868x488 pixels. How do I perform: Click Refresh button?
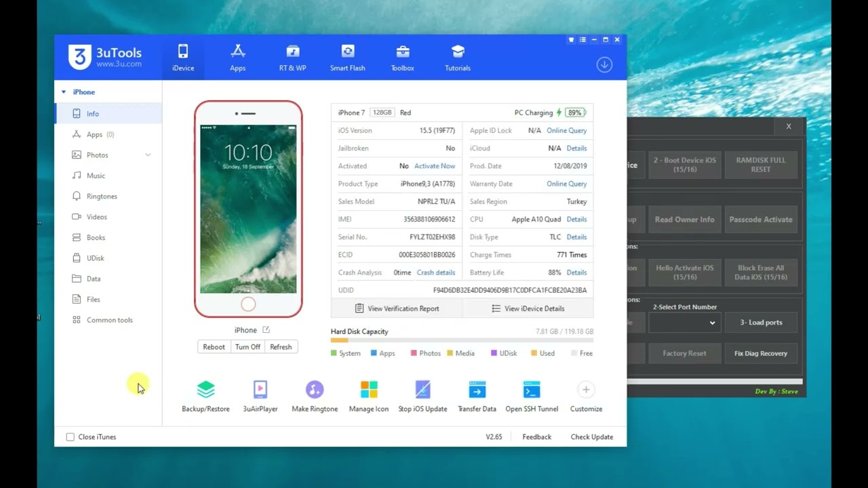click(x=281, y=347)
